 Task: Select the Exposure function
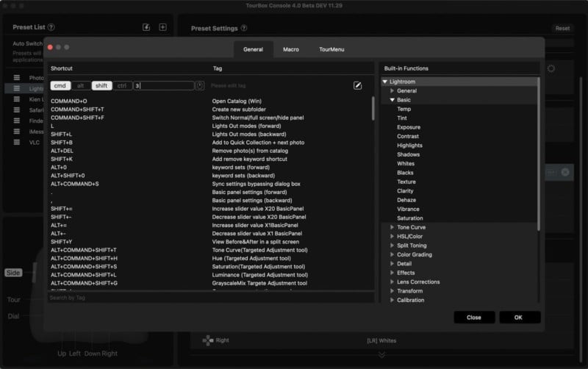(x=409, y=127)
